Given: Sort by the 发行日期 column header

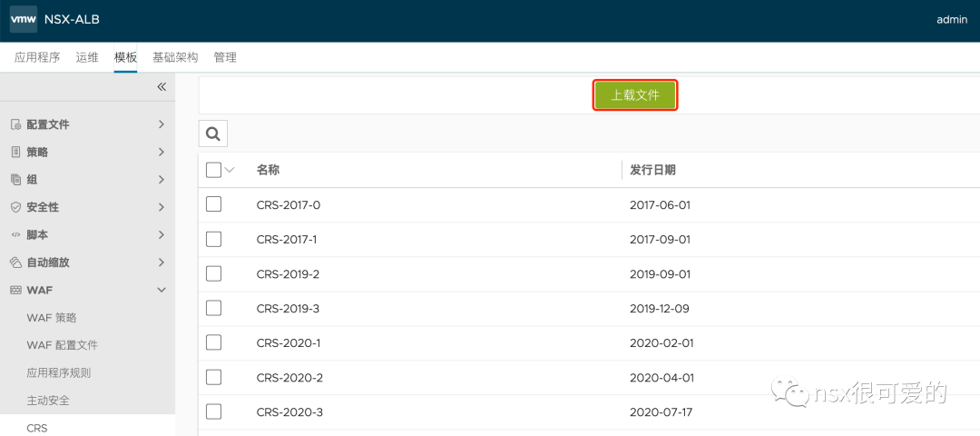Looking at the screenshot, I should point(652,170).
